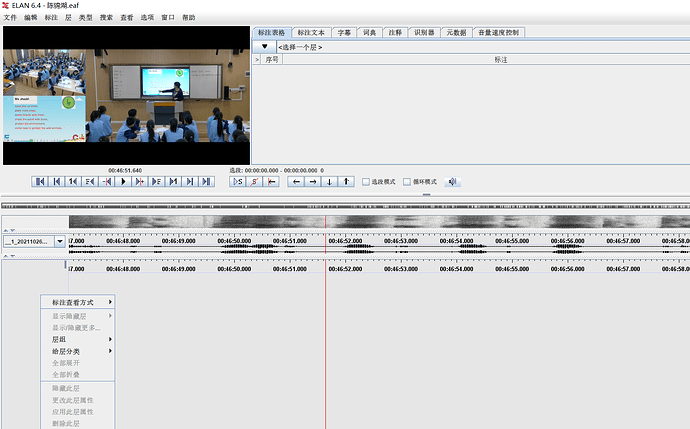Viewport: 690px width, 429px height.
Task: Open the 类型 menu
Action: click(x=85, y=18)
